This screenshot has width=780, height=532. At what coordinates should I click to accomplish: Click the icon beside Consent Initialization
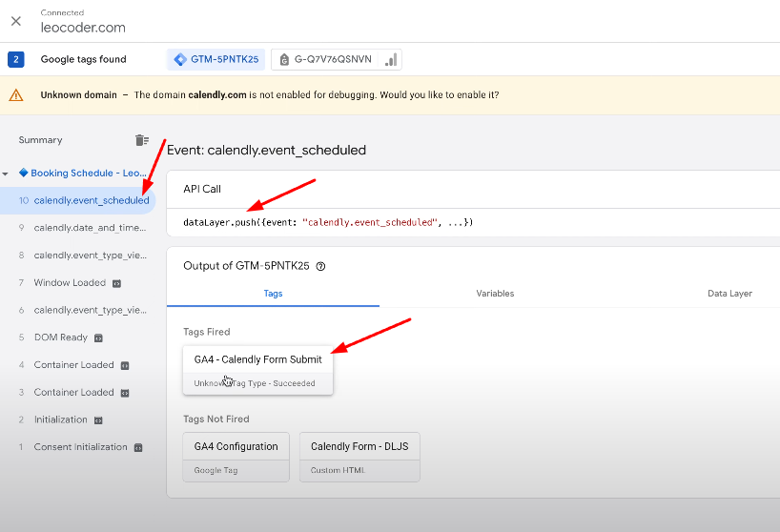[138, 447]
